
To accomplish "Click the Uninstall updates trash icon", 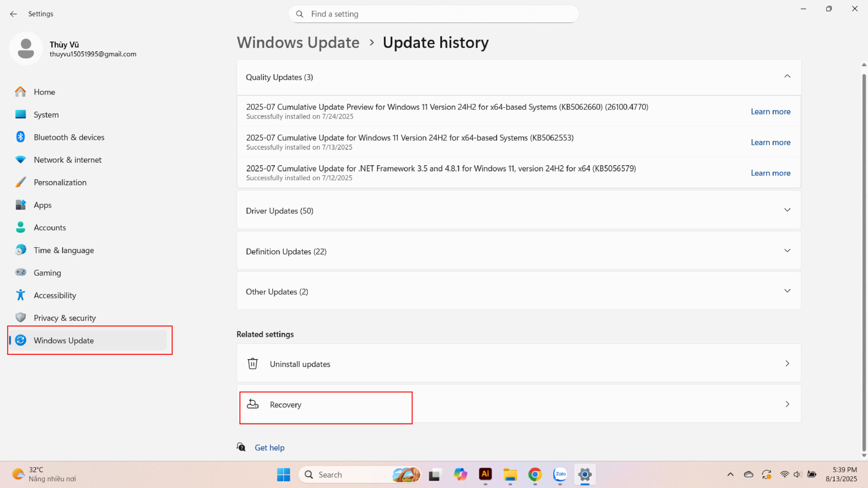I will [253, 364].
